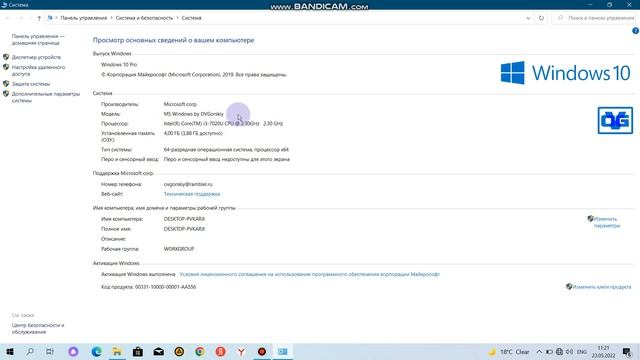The width and height of the screenshot is (640, 360).
Task: Expand the address bar history dropdown
Action: coord(528,18)
